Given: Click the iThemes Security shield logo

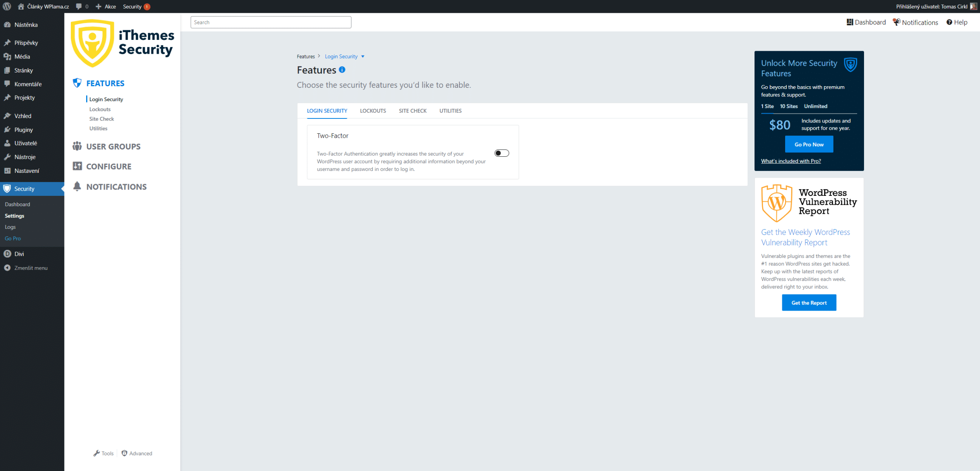Looking at the screenshot, I should point(92,43).
